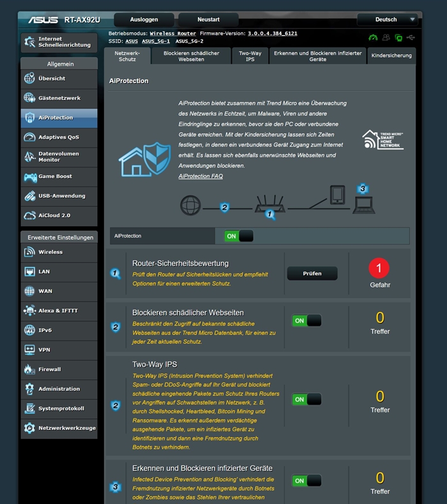Toggle the main AiProtection ON switch
Screen dimensions: 447x504
tap(239, 236)
